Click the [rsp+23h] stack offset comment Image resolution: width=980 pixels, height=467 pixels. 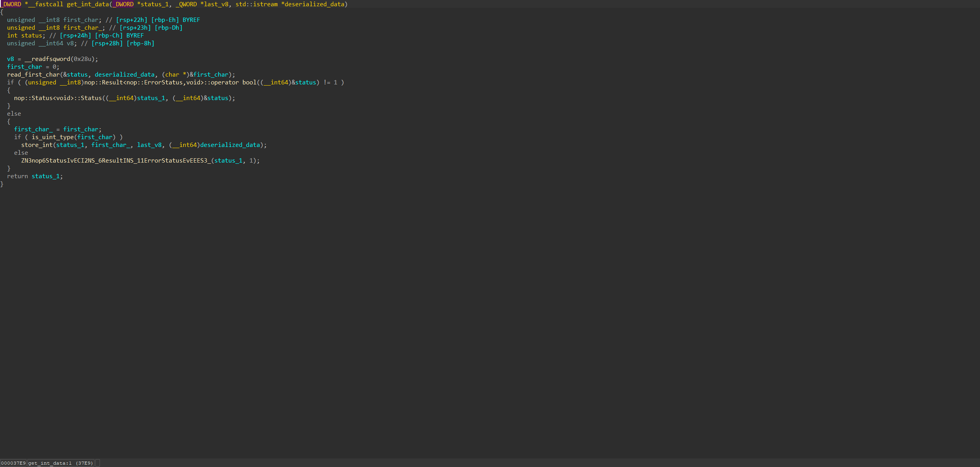[x=135, y=28]
